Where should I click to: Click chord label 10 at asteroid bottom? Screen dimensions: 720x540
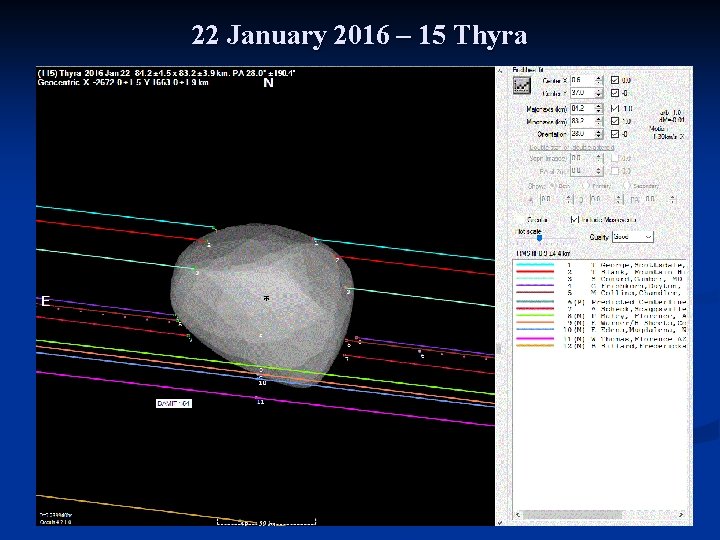click(x=262, y=383)
